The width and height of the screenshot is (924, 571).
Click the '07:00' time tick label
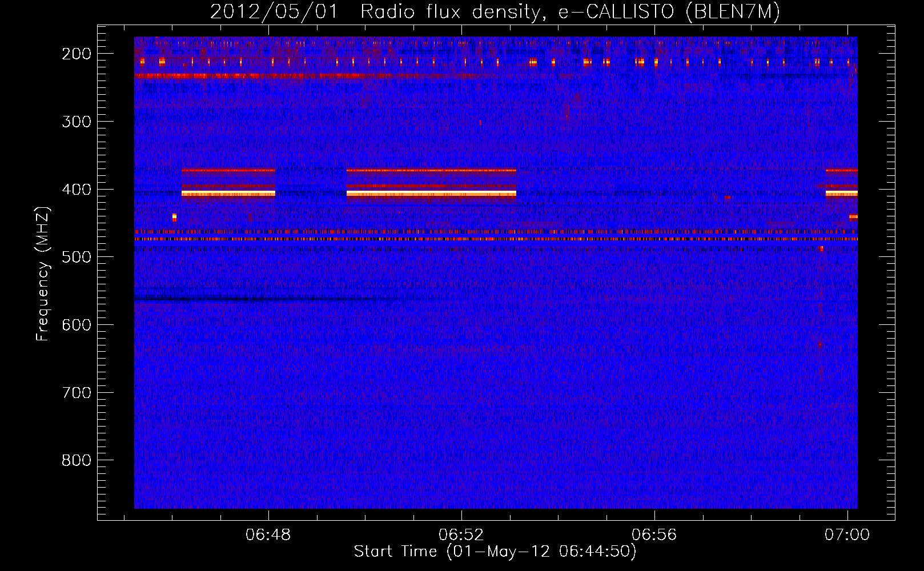pyautogui.click(x=847, y=535)
